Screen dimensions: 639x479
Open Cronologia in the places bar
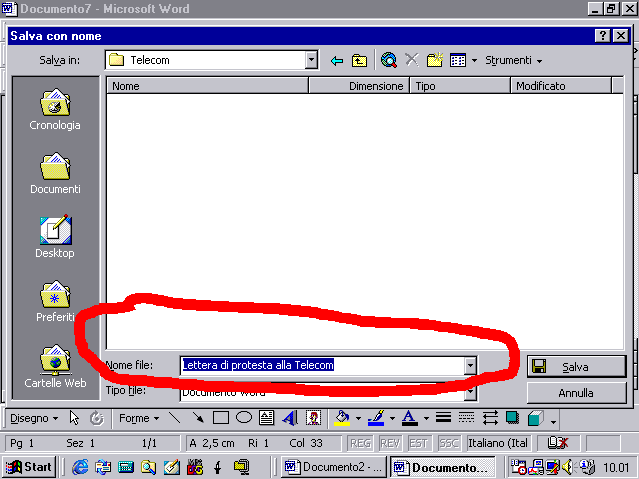(x=55, y=109)
